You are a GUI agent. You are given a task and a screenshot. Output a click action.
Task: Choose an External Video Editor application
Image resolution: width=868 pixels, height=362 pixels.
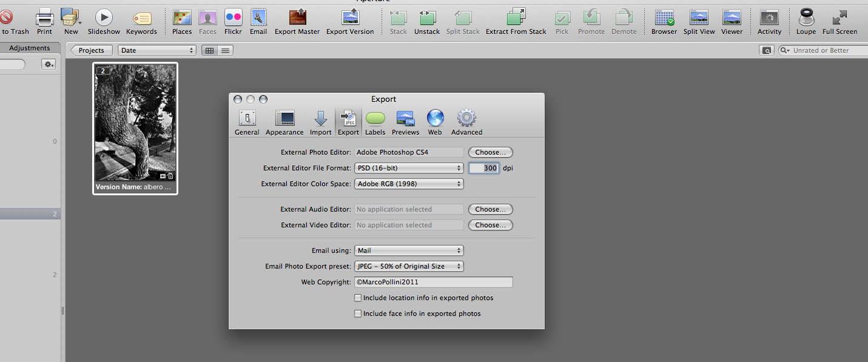click(491, 225)
